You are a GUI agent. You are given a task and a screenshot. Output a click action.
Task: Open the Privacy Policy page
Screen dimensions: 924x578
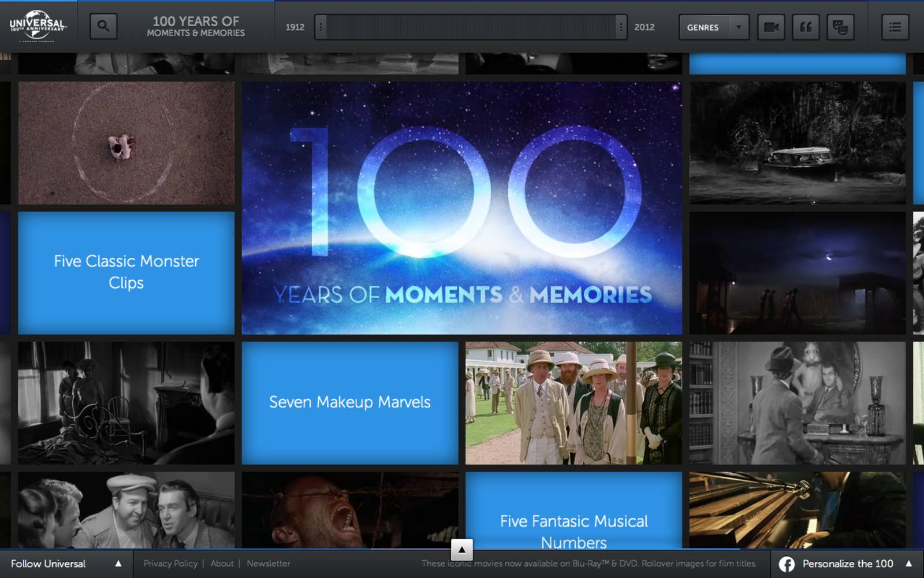[171, 563]
